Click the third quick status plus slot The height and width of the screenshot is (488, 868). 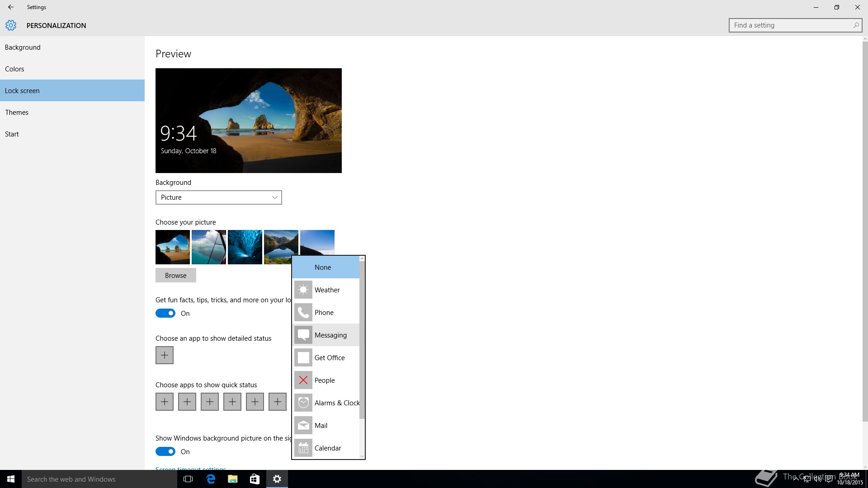tap(210, 402)
